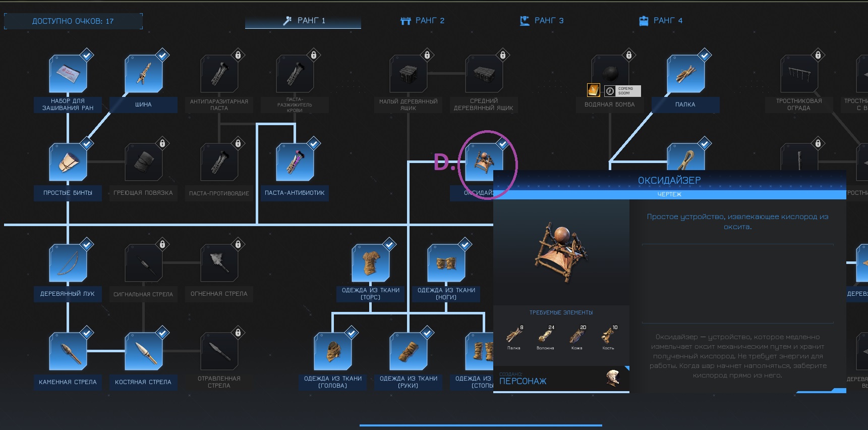This screenshot has width=868, height=430.
Task: Switch to the РАНГ 1 tab
Action: pyautogui.click(x=303, y=21)
